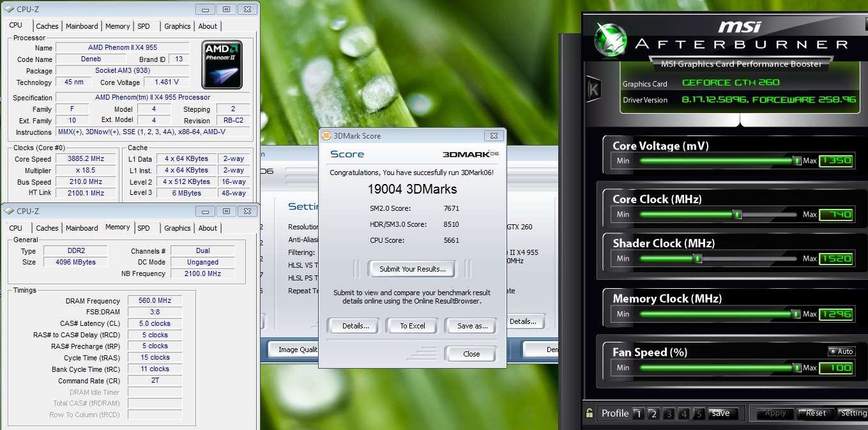868x430 pixels.
Task: Click the AMD Phenom II logo in CPU-Z
Action: point(222,65)
